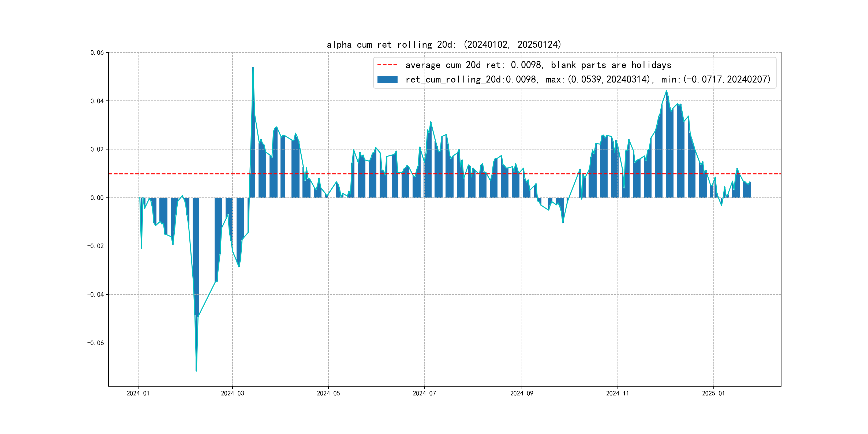Click the maximum peak in March 2024
The width and height of the screenshot is (868, 434).
[253, 68]
